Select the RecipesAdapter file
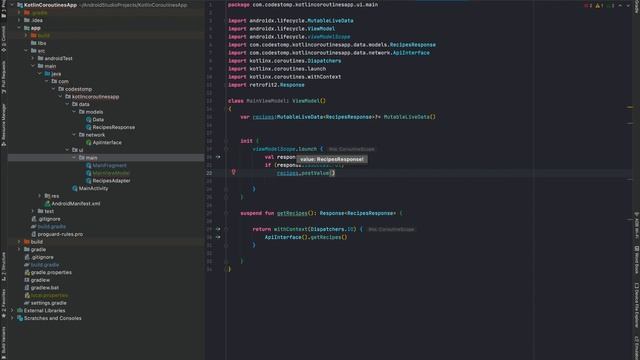The image size is (640, 360). [111, 180]
